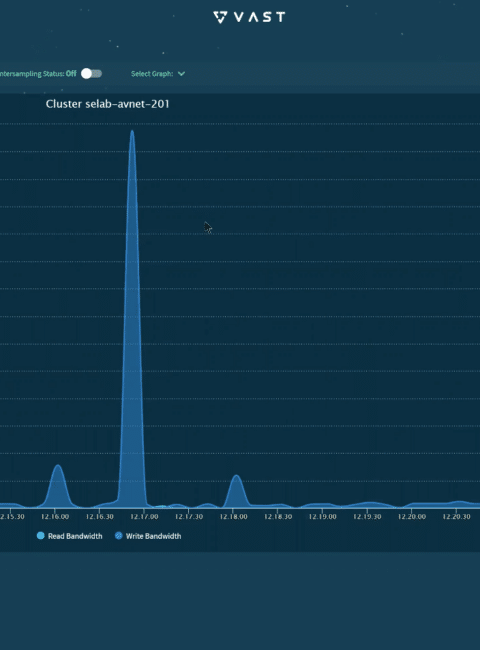Click the 12.20.30 time axis label
The height and width of the screenshot is (650, 480).
pyautogui.click(x=456, y=517)
